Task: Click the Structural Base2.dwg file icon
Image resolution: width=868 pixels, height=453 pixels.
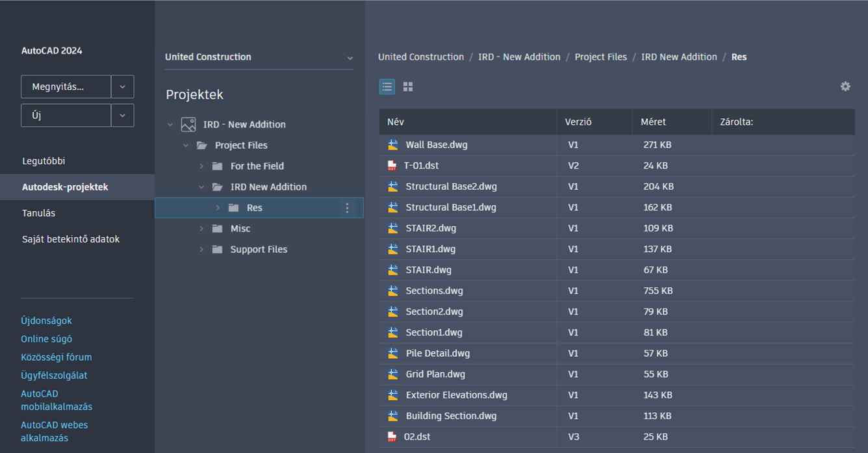Action: (x=393, y=187)
